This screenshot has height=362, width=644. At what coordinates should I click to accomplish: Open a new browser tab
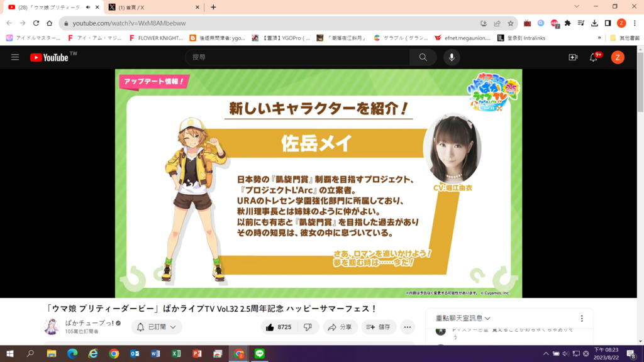[x=213, y=8]
